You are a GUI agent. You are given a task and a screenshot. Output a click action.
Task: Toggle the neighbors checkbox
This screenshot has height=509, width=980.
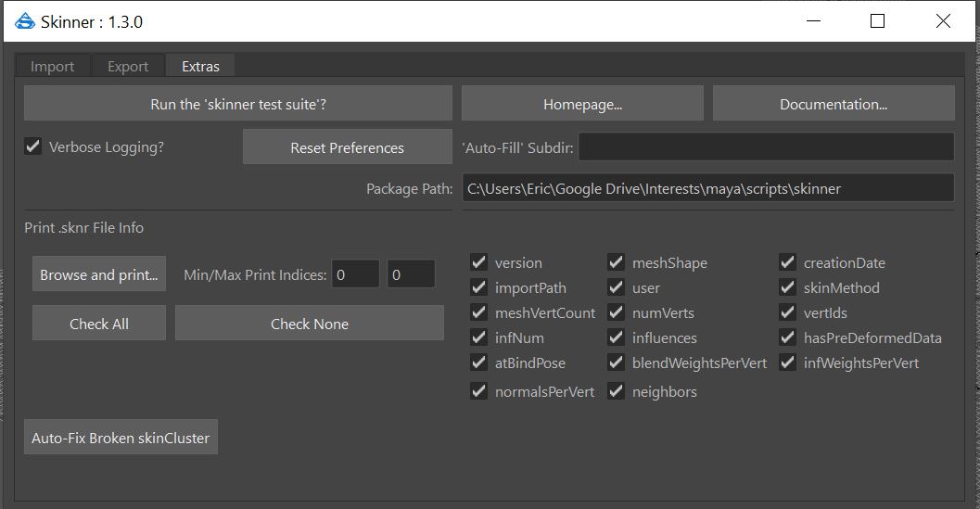point(617,391)
